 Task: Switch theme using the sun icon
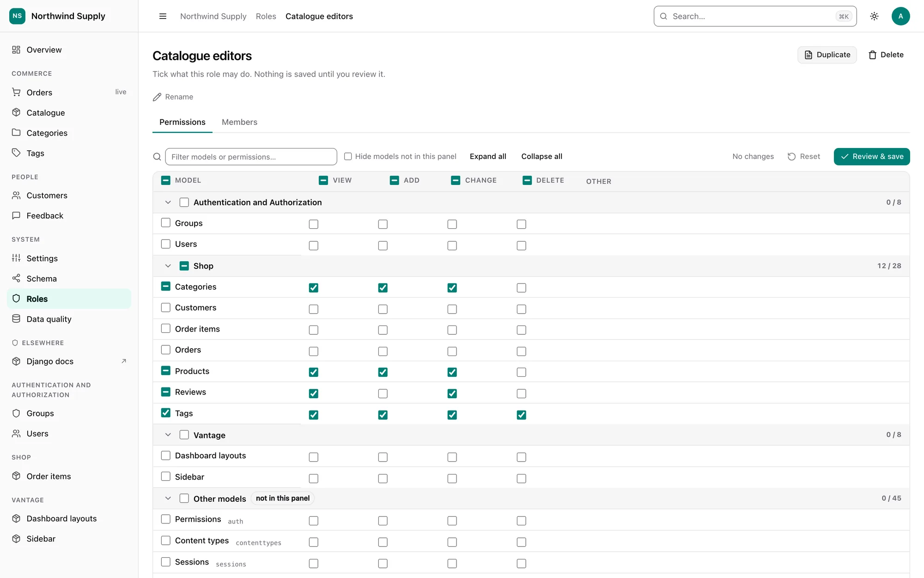coord(874,16)
